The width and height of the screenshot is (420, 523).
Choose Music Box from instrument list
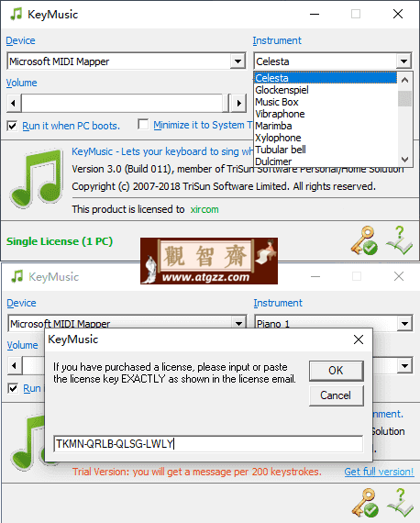point(326,102)
